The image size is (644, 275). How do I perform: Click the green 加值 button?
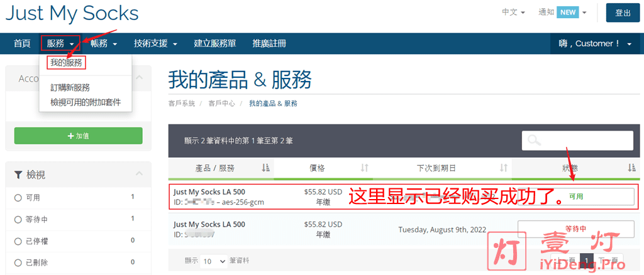[x=79, y=136]
